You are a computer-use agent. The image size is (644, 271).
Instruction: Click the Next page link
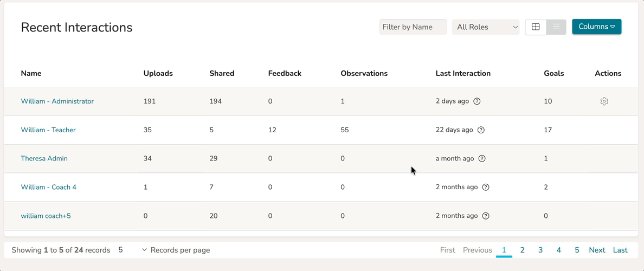[597, 250]
